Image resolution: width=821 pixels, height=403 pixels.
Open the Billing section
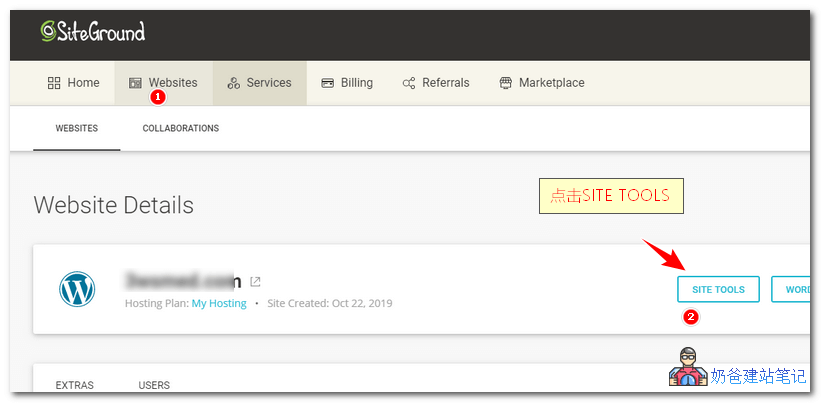(347, 83)
